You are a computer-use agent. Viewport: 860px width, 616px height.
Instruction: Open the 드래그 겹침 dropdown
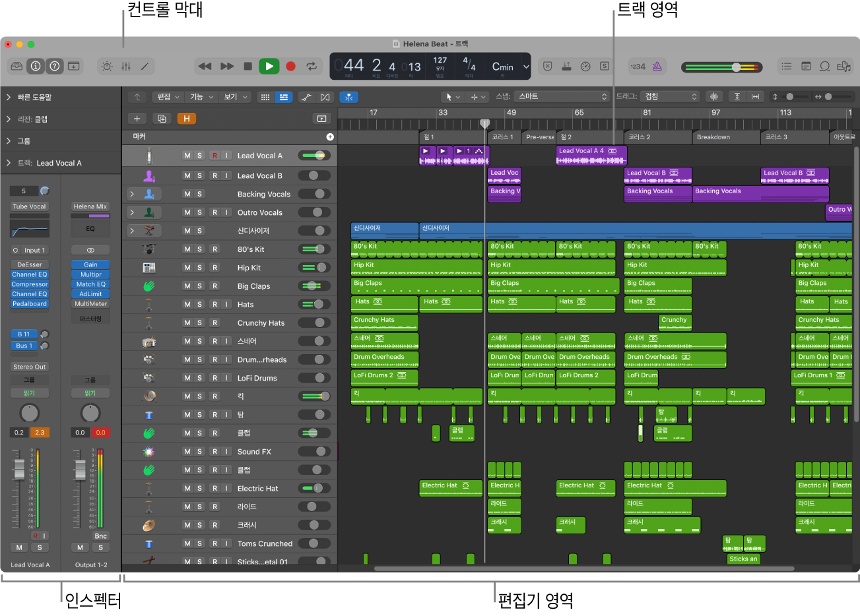[671, 96]
